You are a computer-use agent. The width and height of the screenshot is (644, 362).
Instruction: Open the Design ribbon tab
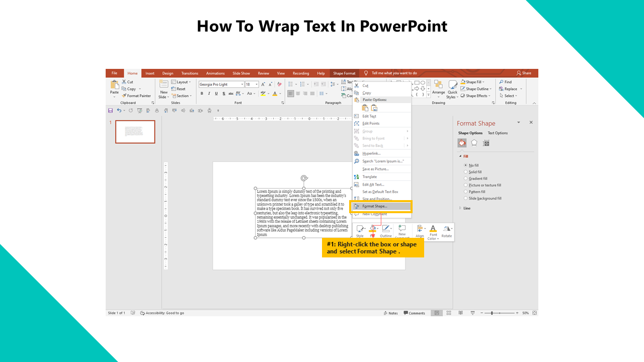point(168,73)
